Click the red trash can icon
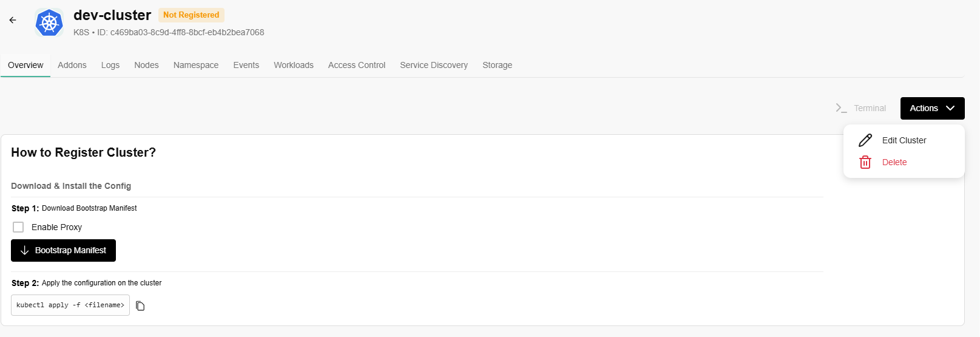Screen dimensions: 980x337 865,162
